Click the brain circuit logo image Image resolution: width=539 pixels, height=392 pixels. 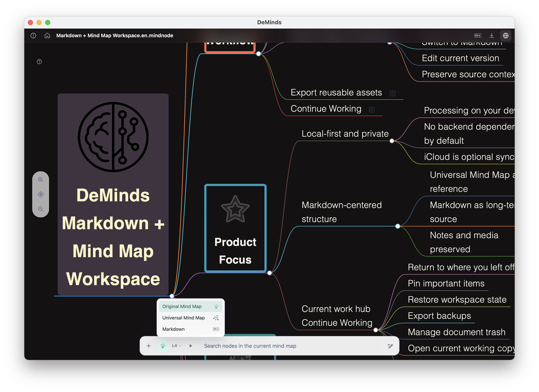tap(113, 137)
